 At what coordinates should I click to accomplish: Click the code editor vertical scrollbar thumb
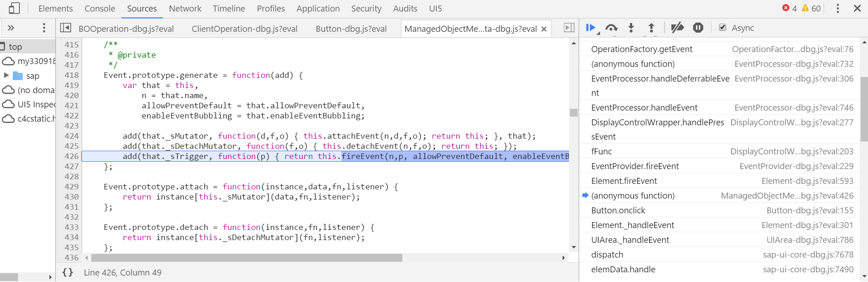[574, 112]
